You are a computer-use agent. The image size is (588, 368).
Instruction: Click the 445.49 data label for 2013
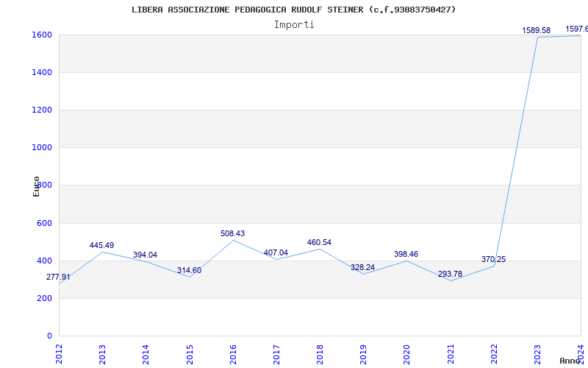101,245
